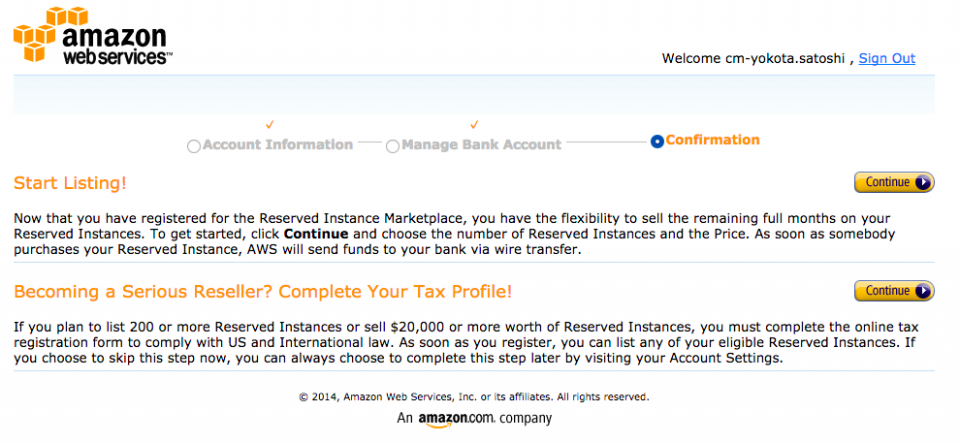Image resolution: width=960 pixels, height=443 pixels.
Task: Click the Amazon Web Services logo
Action: click(x=92, y=37)
